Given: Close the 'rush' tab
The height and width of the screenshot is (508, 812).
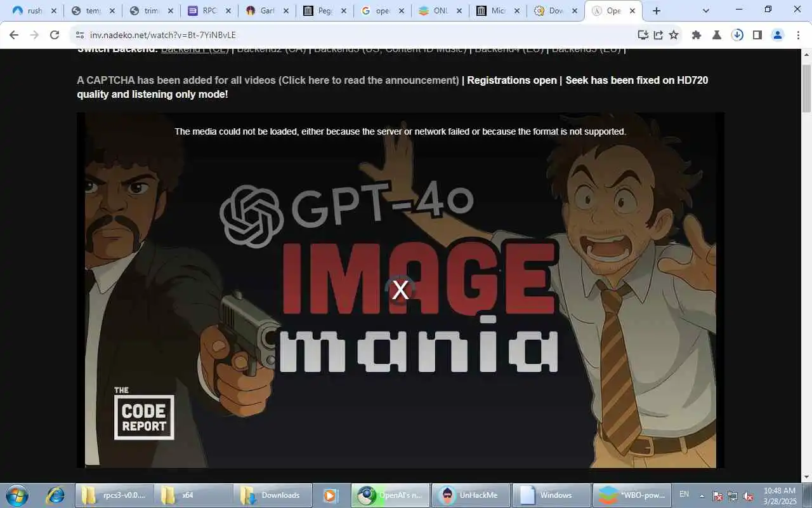Looking at the screenshot, I should [x=53, y=11].
